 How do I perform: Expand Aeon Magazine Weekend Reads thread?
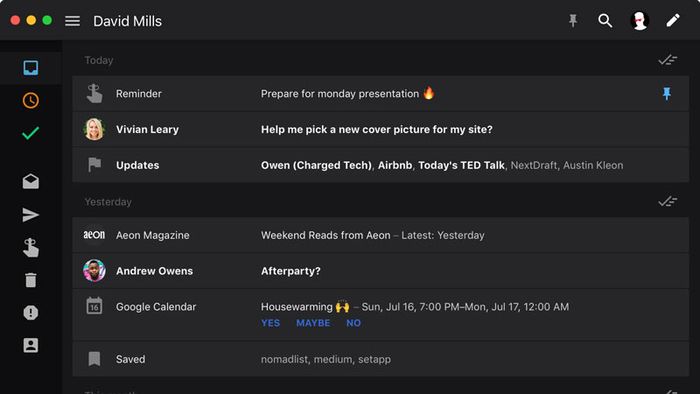coord(380,235)
